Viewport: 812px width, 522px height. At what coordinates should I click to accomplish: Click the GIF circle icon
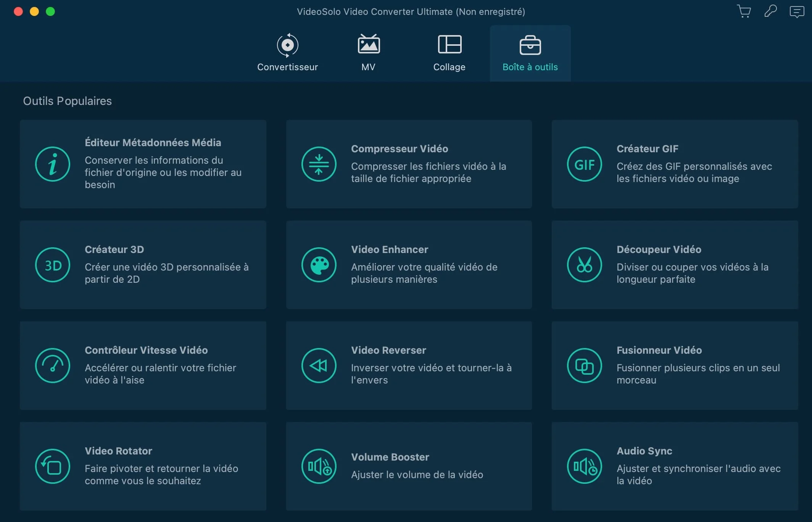[584, 164]
